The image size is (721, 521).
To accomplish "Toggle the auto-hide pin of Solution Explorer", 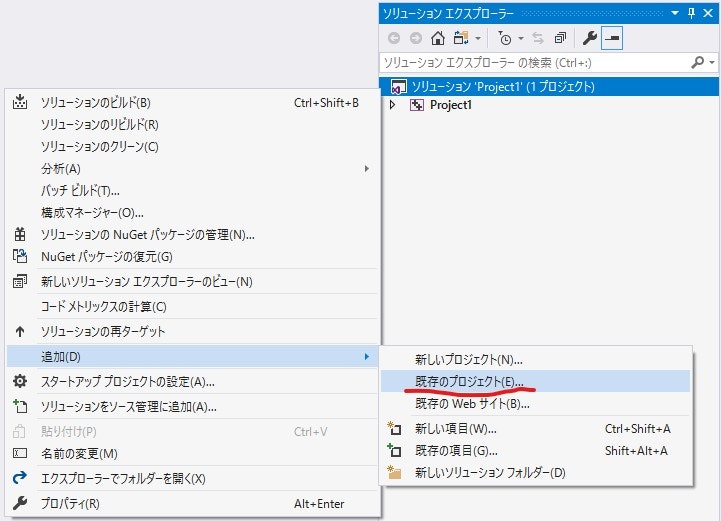I will click(x=691, y=13).
